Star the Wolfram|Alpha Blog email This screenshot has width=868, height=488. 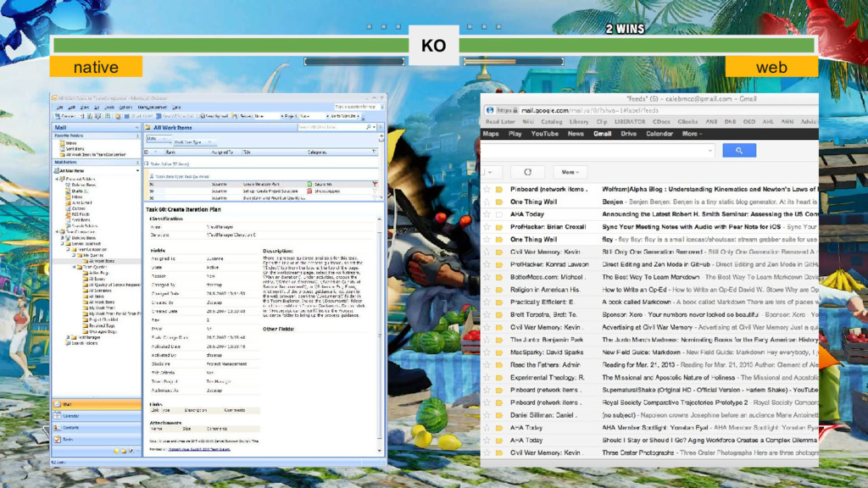point(487,189)
